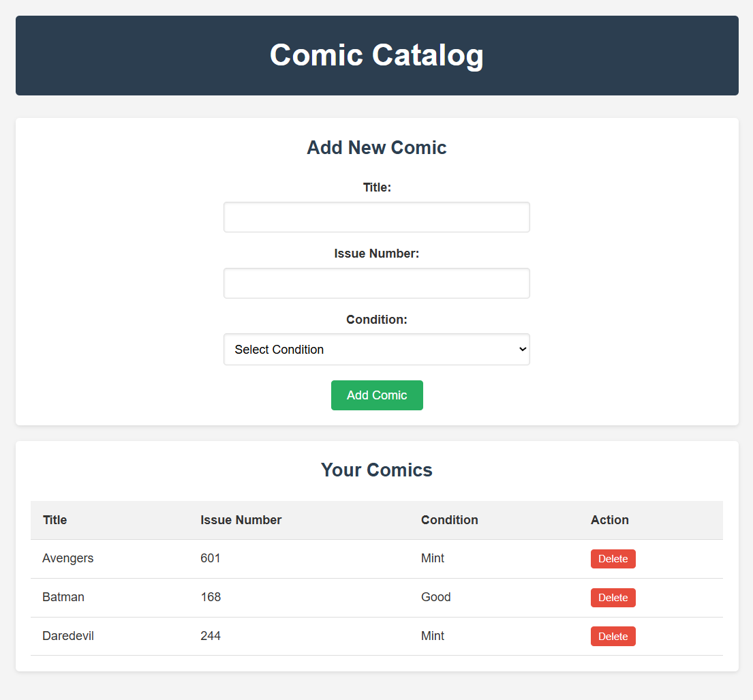Click the Title text input field

pos(376,217)
